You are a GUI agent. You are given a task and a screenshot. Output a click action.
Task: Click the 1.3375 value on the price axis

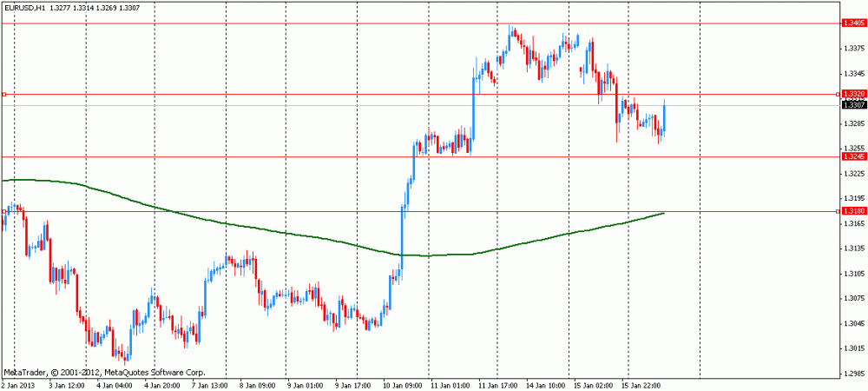click(x=853, y=48)
